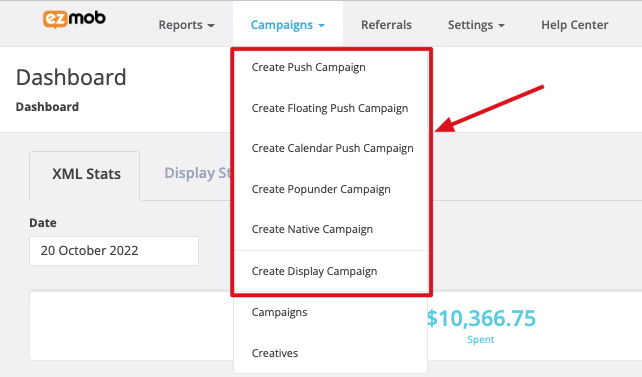Click the Reports caret arrow
This screenshot has height=377, width=642.
coord(211,26)
